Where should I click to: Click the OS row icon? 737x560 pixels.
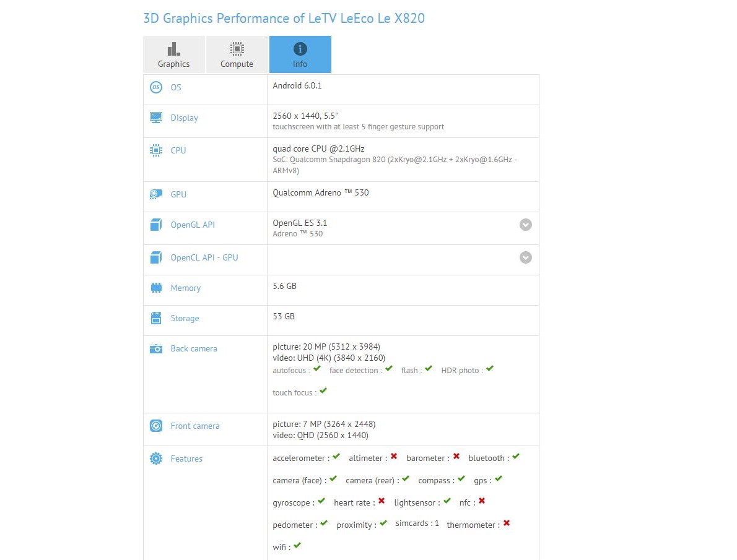coord(156,87)
